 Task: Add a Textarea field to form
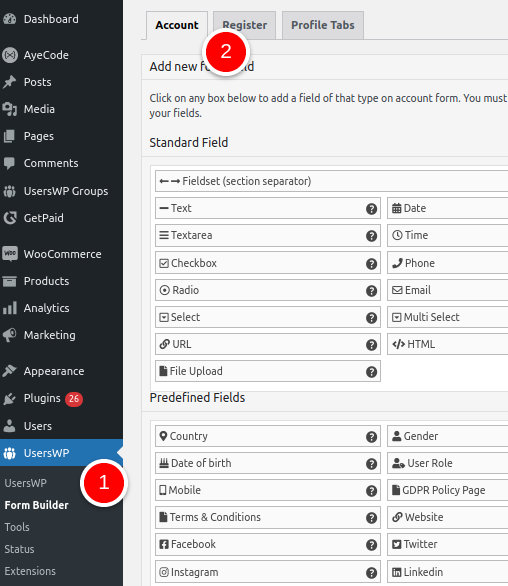point(268,235)
